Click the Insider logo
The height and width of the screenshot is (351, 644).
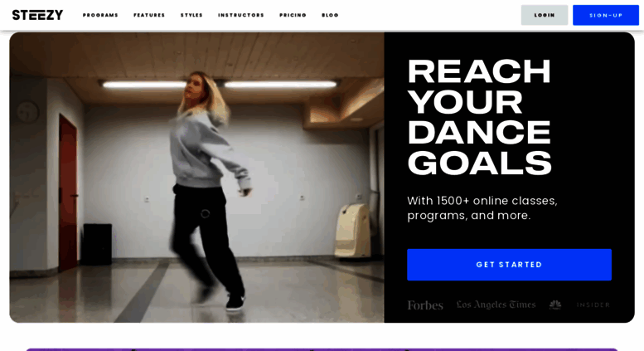point(593,305)
